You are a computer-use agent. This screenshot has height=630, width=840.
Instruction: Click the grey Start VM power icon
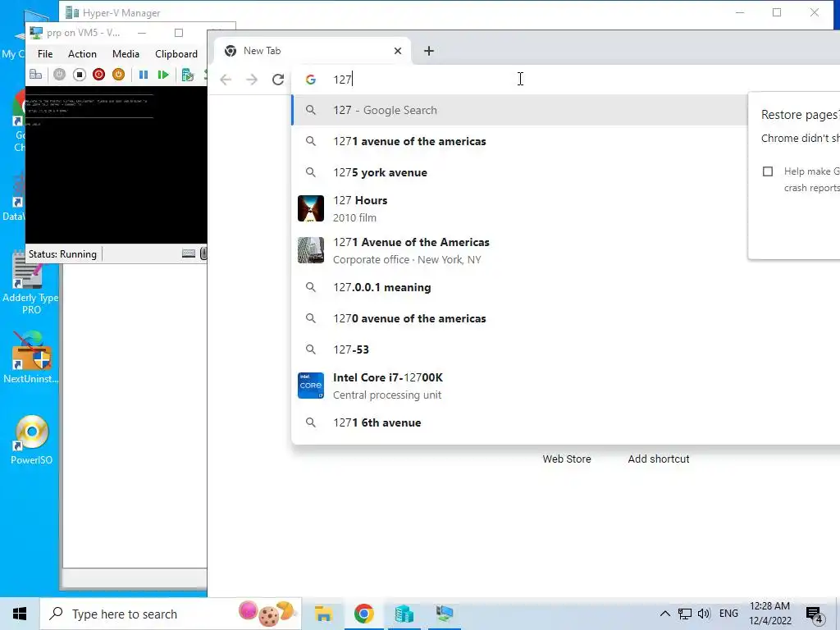click(x=59, y=75)
